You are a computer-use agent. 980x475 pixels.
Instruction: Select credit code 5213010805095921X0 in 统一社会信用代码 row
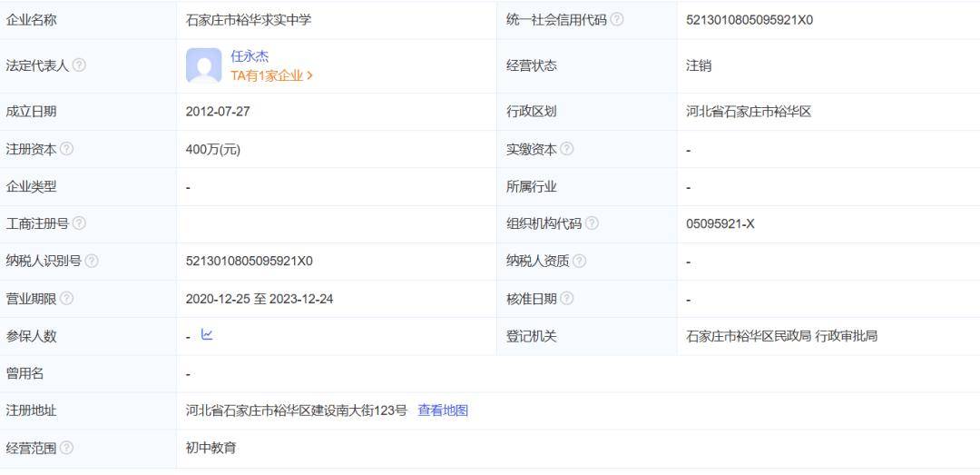[750, 20]
